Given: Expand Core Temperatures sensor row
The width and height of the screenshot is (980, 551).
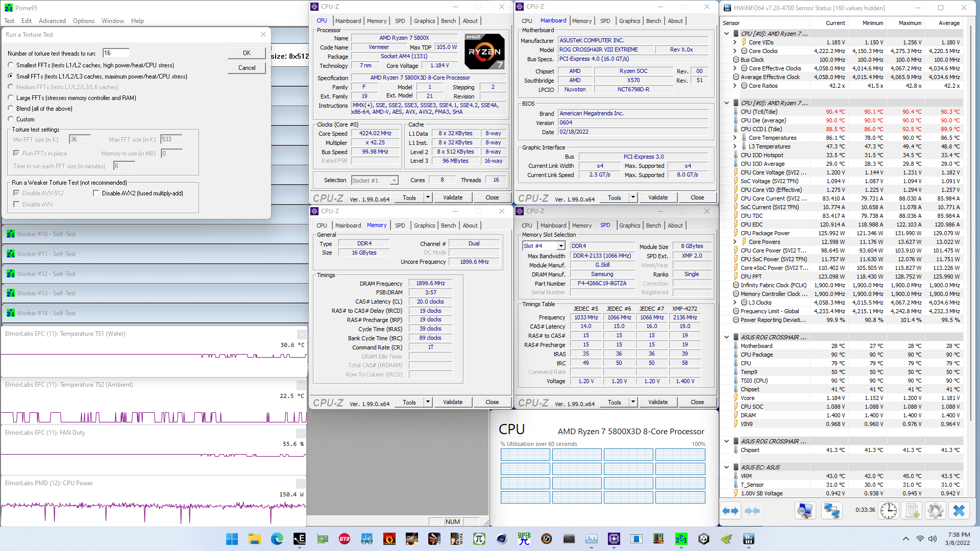Looking at the screenshot, I should [734, 138].
